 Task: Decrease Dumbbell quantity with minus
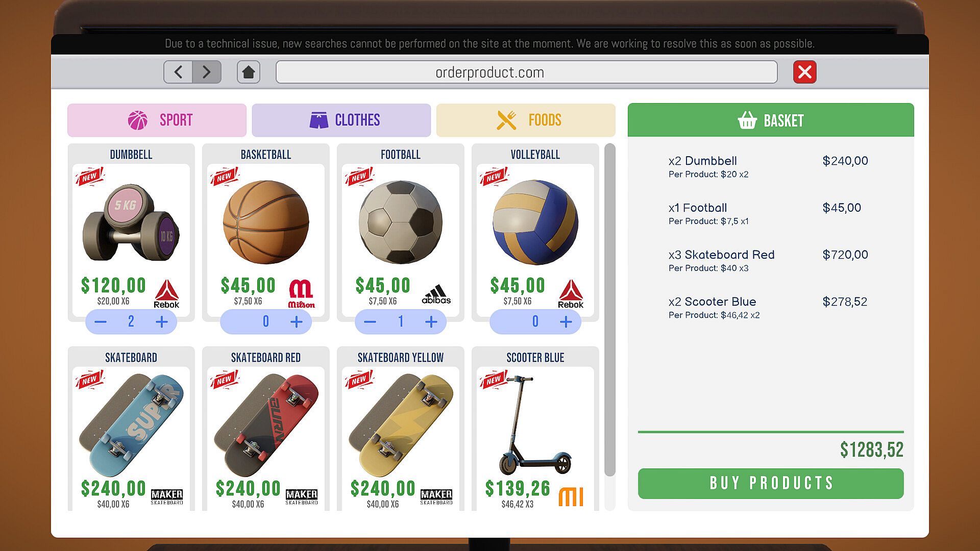pyautogui.click(x=101, y=321)
